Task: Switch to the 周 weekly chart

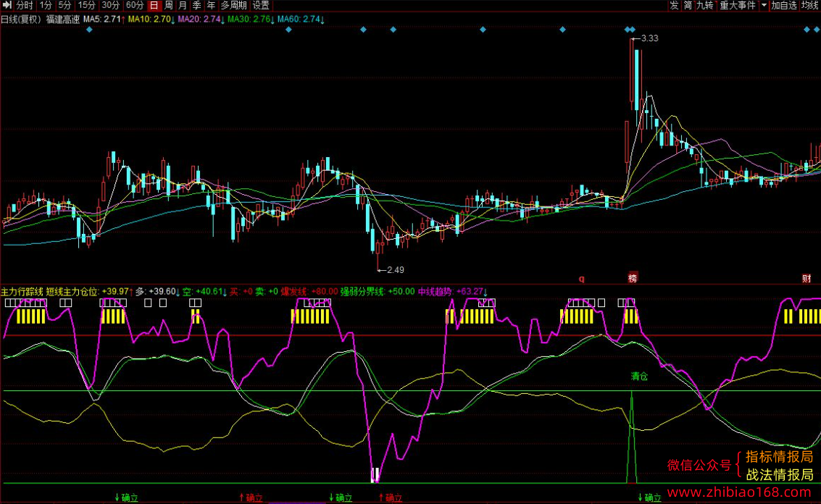Action: coord(169,5)
